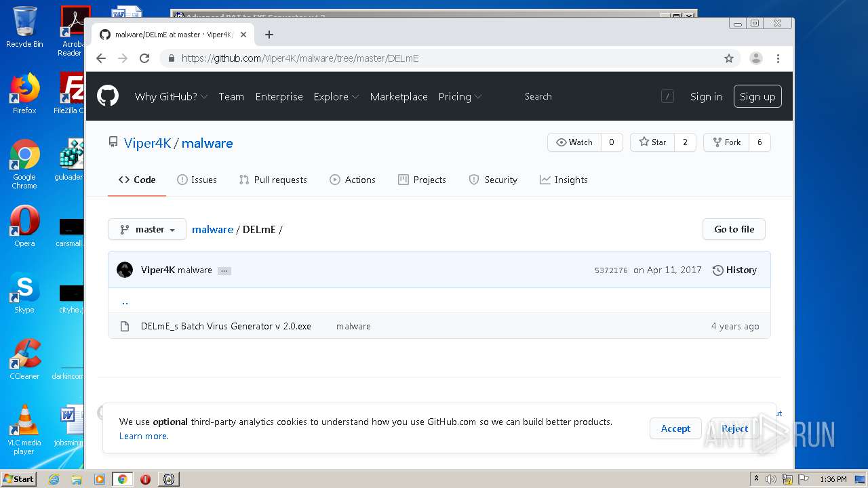Bookmark this page with the star icon

click(x=729, y=58)
